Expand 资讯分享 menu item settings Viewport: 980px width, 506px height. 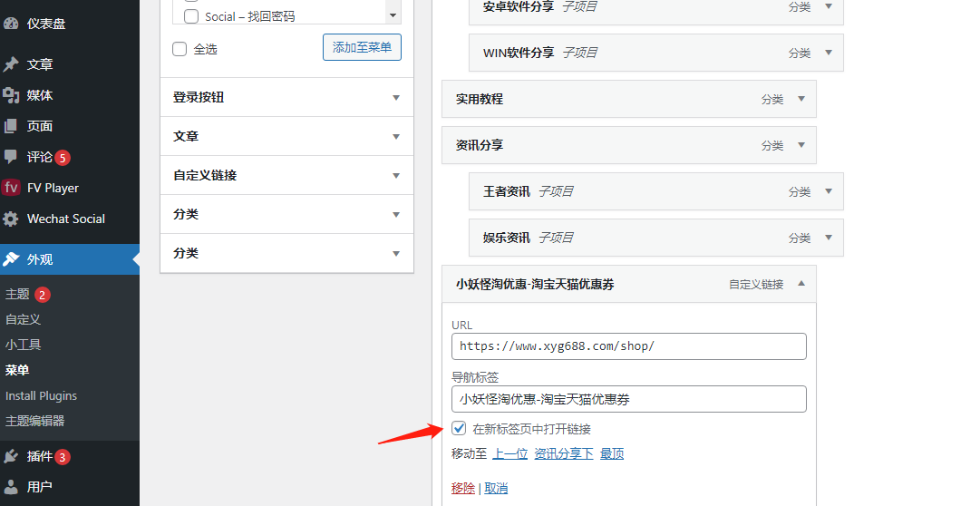point(801,145)
